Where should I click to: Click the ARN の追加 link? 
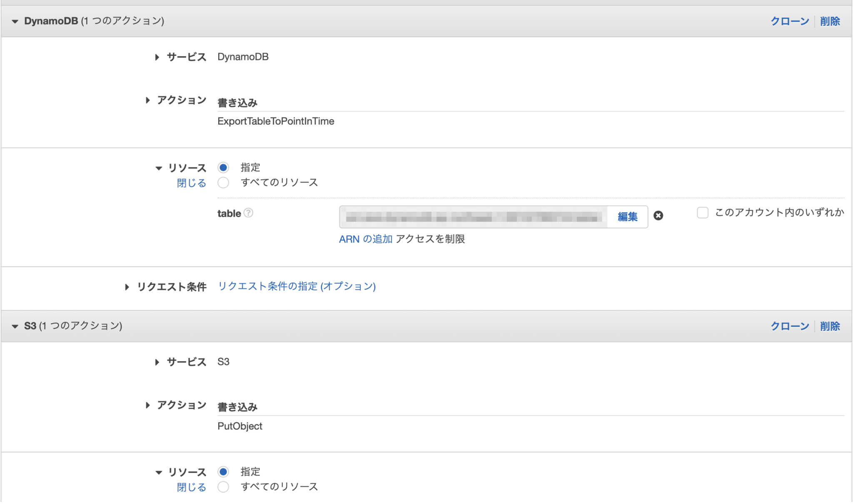coord(365,239)
